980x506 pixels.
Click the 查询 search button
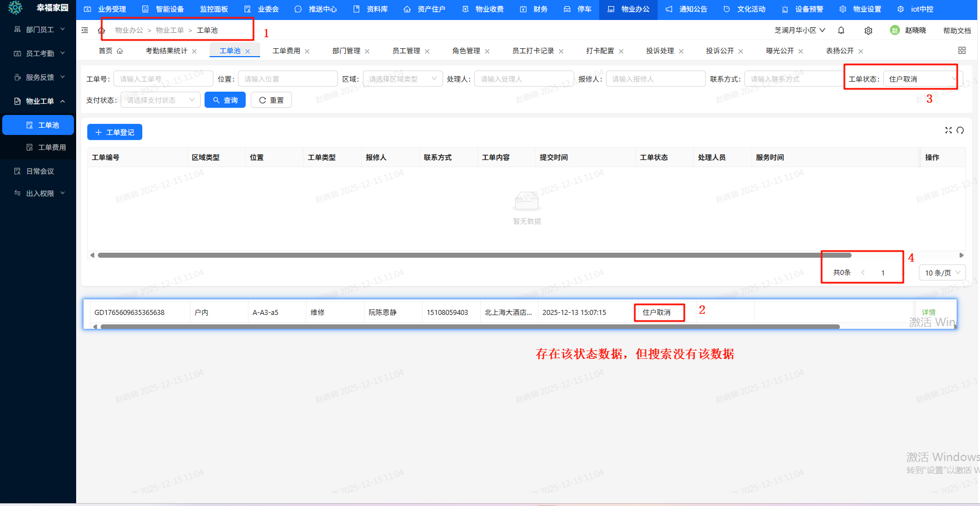225,99
